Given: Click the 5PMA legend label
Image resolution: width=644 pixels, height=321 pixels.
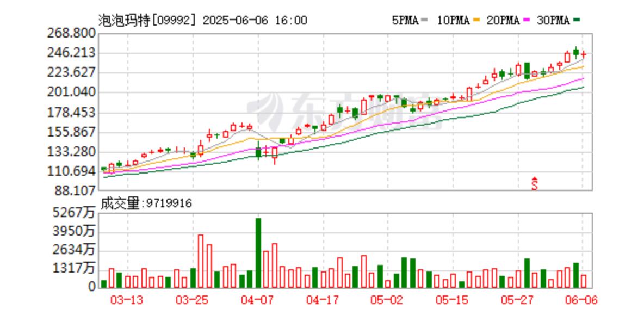Looking at the screenshot, I should point(405,21).
